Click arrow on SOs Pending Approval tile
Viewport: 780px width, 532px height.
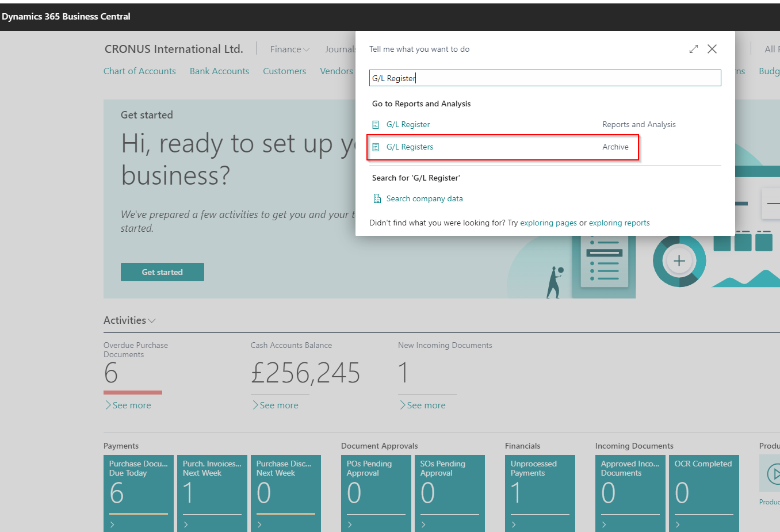pos(423,525)
